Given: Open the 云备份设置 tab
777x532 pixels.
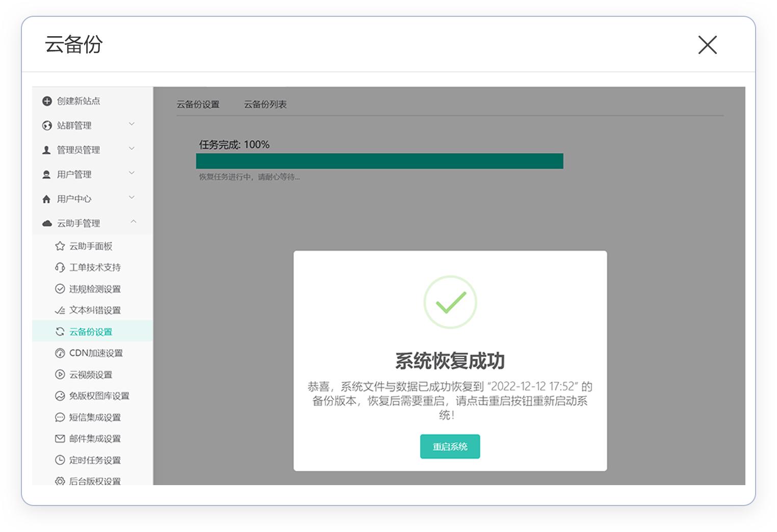Looking at the screenshot, I should coord(198,104).
